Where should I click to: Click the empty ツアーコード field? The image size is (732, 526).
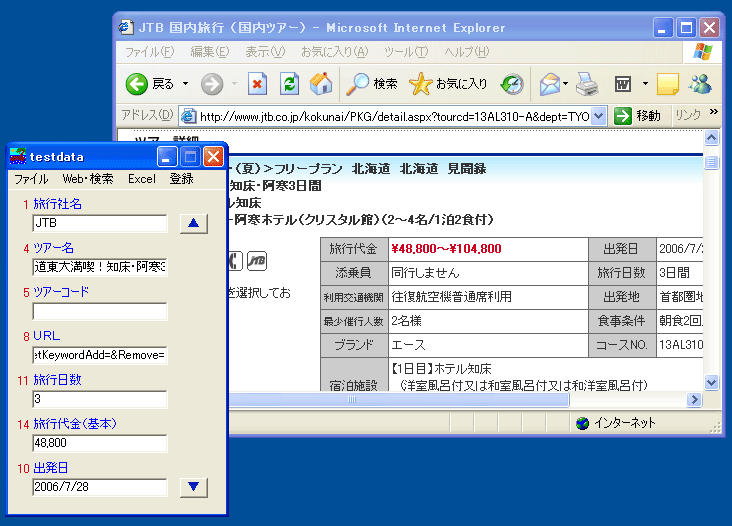coord(100,311)
